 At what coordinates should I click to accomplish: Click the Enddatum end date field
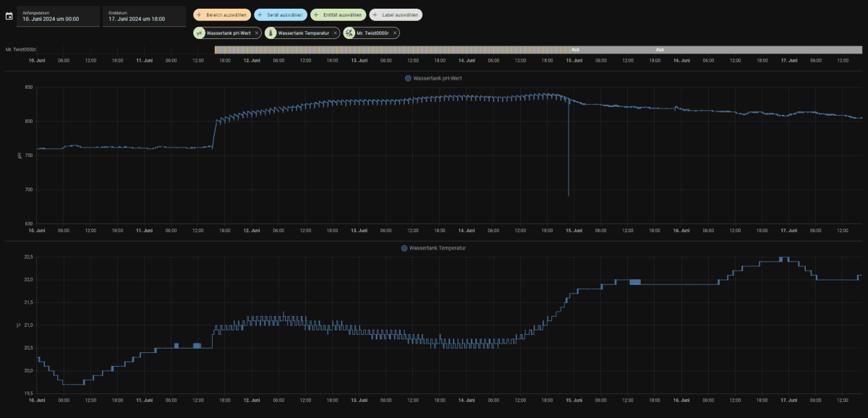click(144, 16)
